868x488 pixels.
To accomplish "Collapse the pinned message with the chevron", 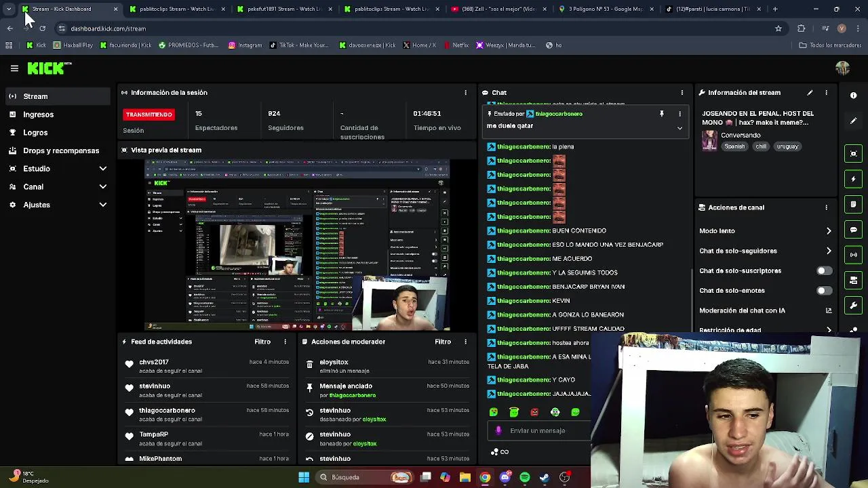I will [679, 128].
